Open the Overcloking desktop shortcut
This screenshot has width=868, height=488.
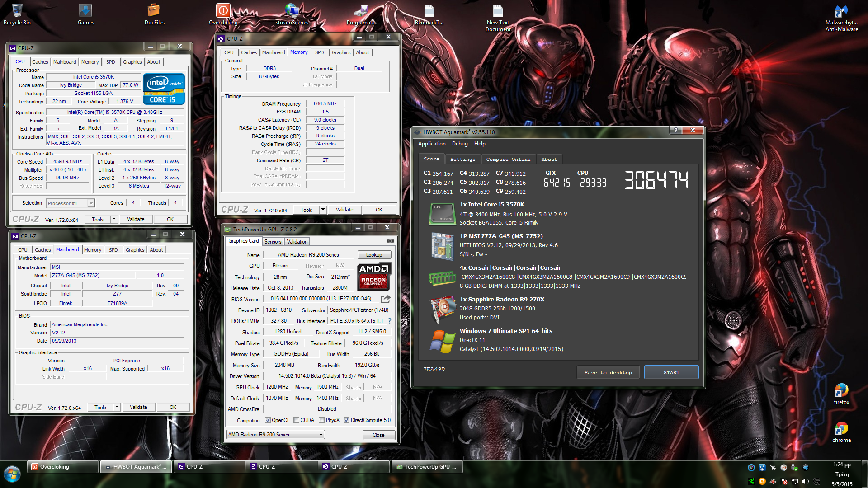223,14
